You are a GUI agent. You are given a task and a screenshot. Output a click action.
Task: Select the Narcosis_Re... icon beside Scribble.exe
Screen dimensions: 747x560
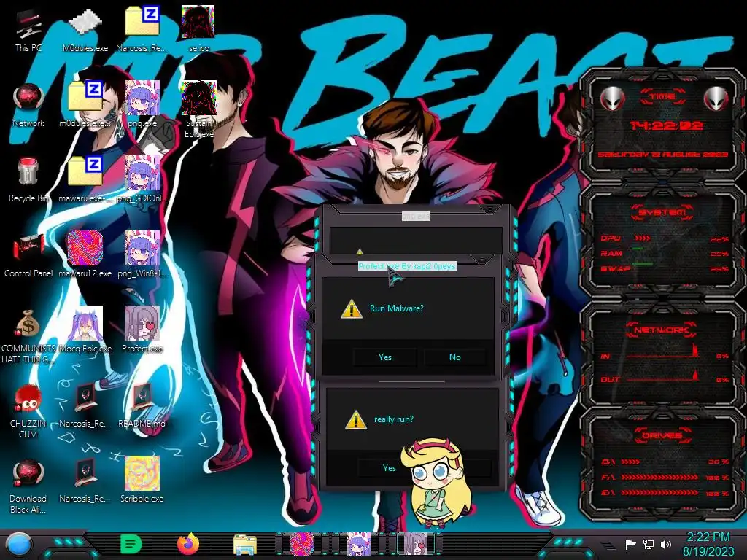click(85, 481)
